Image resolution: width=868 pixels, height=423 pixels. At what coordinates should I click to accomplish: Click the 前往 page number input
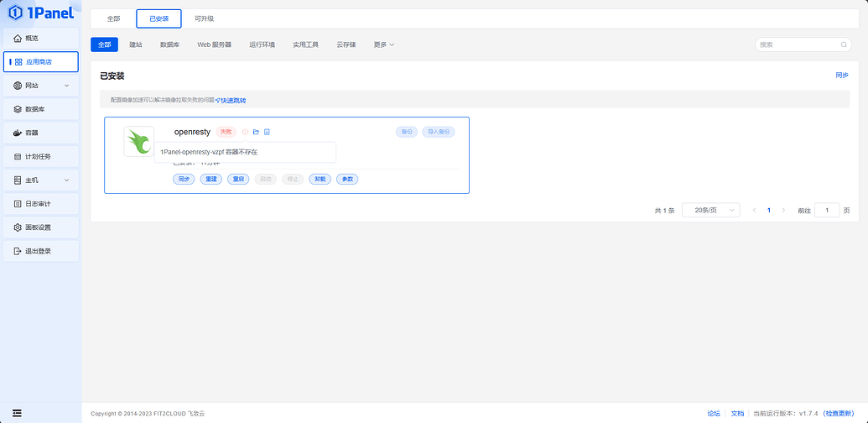(827, 211)
